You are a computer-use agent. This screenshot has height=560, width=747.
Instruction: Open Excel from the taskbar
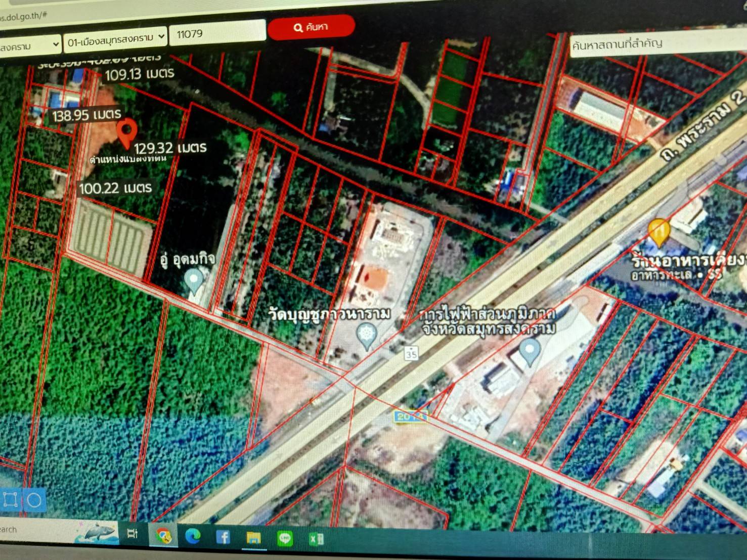tap(316, 539)
